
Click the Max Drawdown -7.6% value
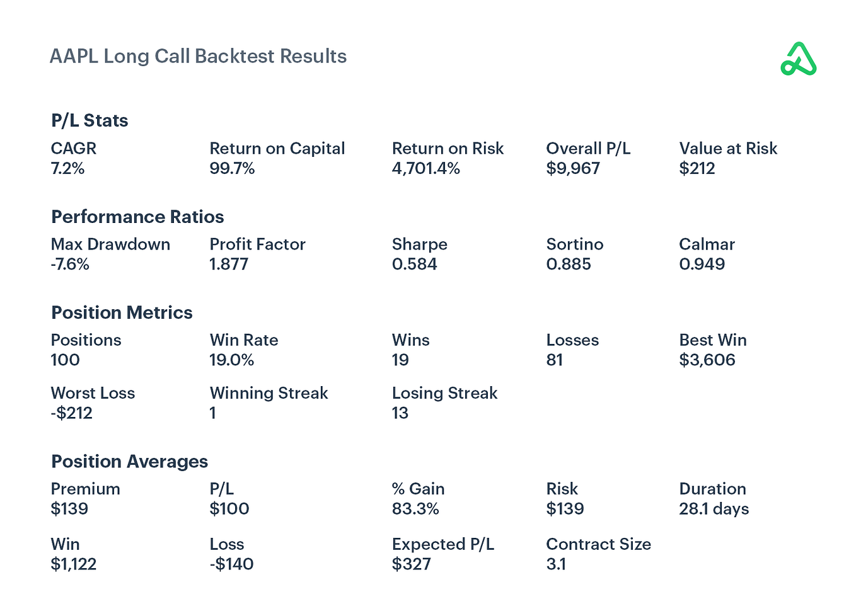click(70, 265)
